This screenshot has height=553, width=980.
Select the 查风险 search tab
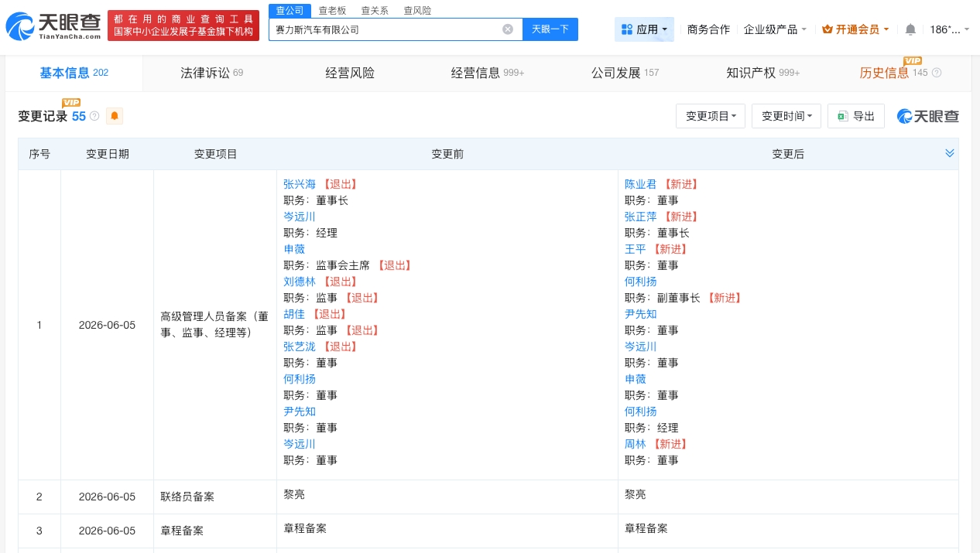point(417,10)
